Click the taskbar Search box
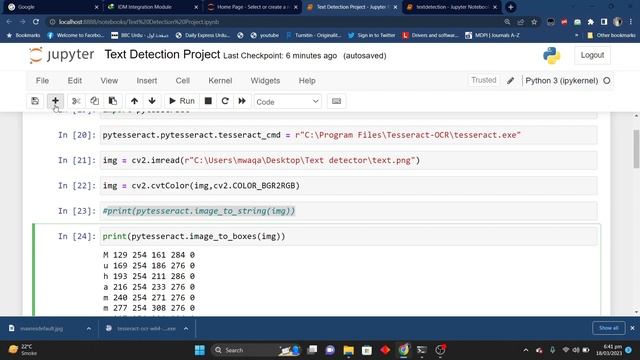This screenshot has width=640, height=360. pyautogui.click(x=257, y=350)
